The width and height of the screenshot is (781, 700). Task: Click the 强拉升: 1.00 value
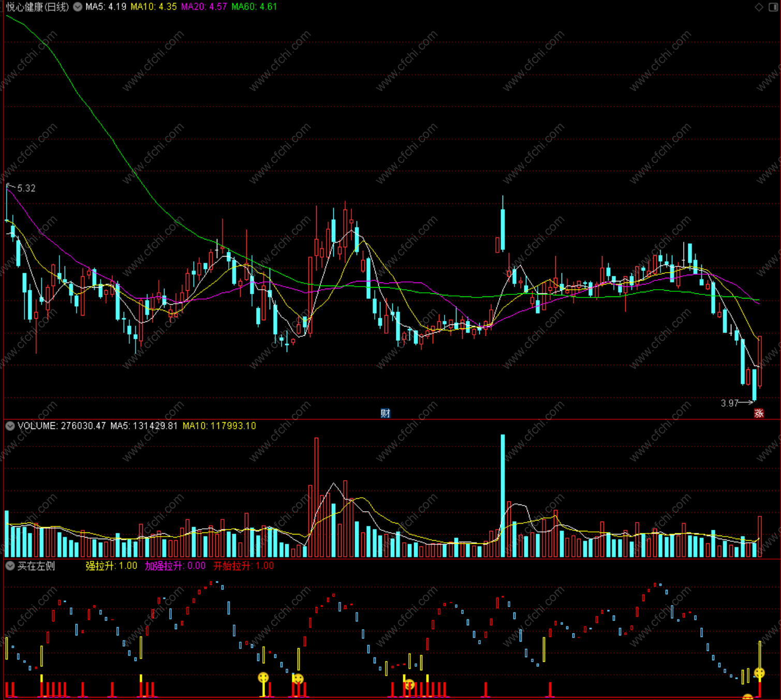pos(111,566)
